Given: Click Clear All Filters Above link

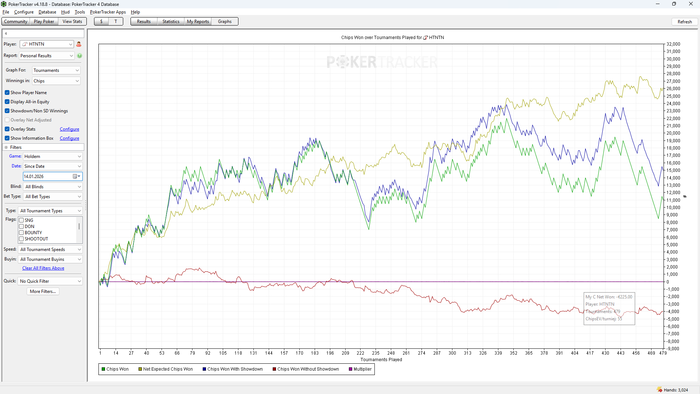Looking at the screenshot, I should (43, 268).
